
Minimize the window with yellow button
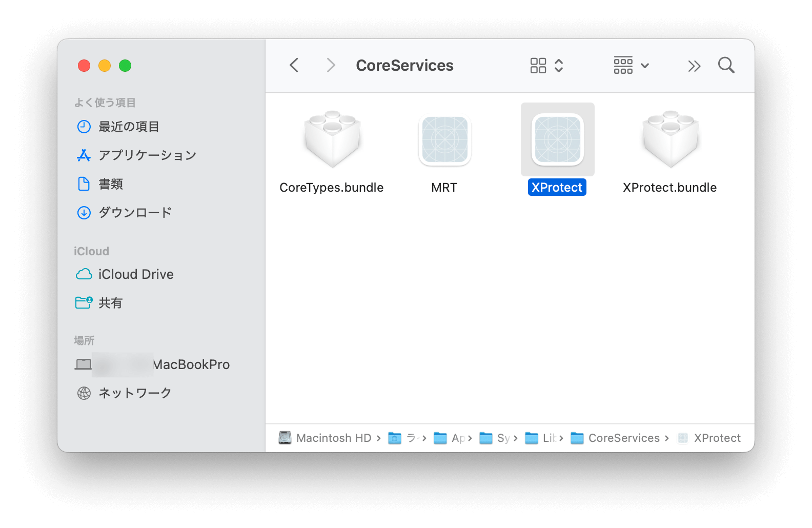[x=105, y=66]
